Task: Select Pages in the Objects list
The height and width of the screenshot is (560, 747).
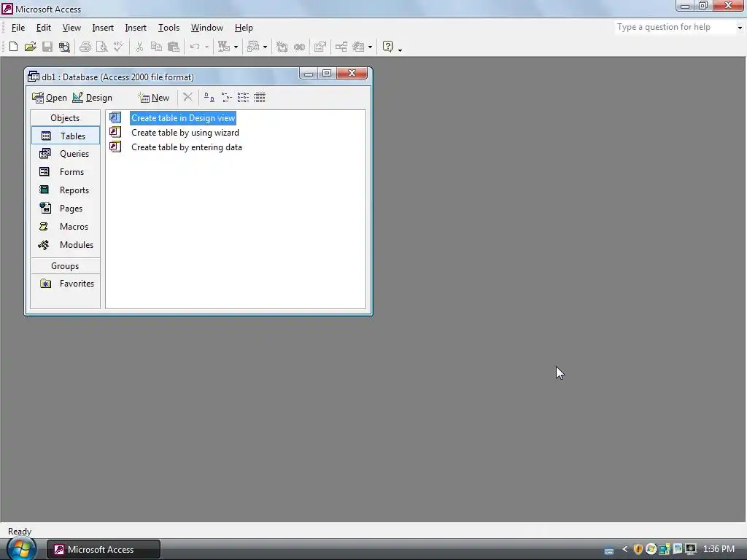Action: point(65,208)
